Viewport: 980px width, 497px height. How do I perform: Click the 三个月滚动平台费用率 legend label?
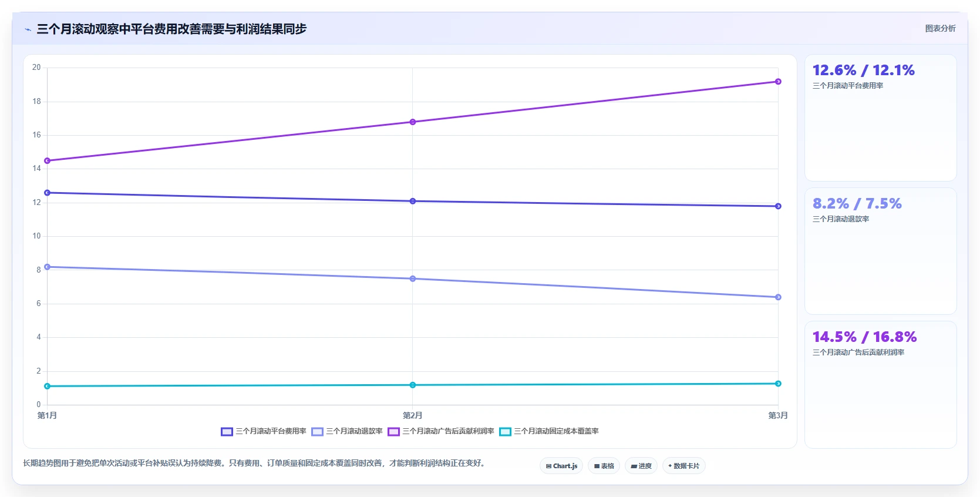tap(271, 431)
